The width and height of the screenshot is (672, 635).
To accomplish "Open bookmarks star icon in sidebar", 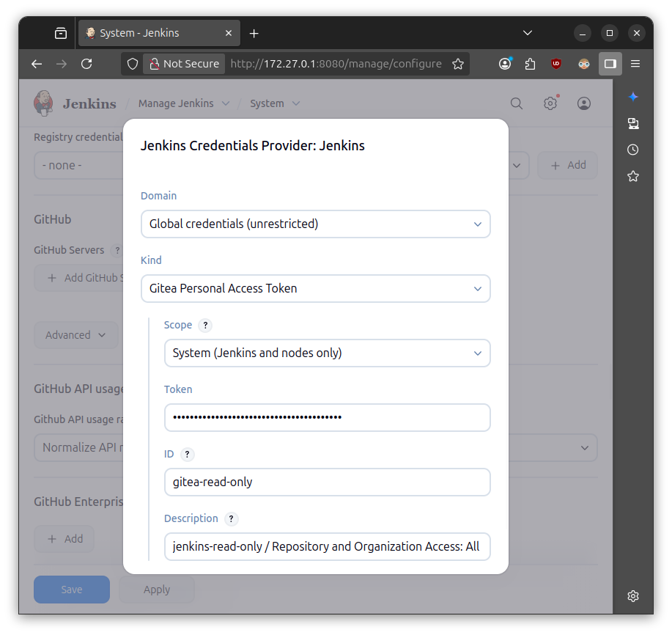I will pyautogui.click(x=633, y=176).
